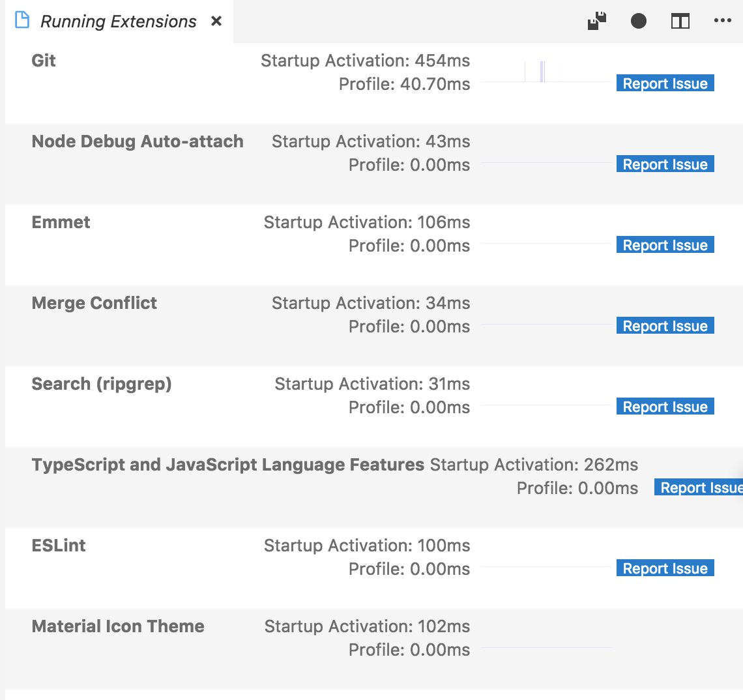Viewport: 743px width, 700px height.
Task: Click the Startup Activation time for Emmet
Action: [366, 222]
